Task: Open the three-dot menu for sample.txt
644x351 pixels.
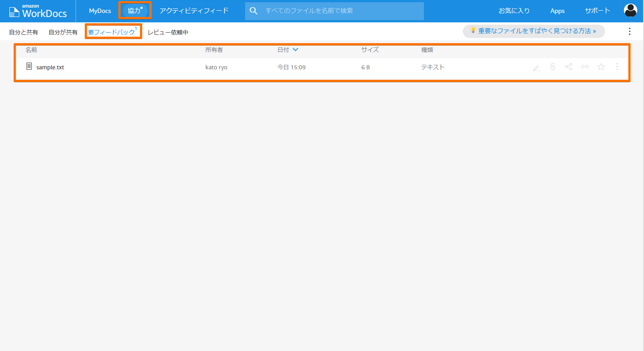Action: click(617, 67)
